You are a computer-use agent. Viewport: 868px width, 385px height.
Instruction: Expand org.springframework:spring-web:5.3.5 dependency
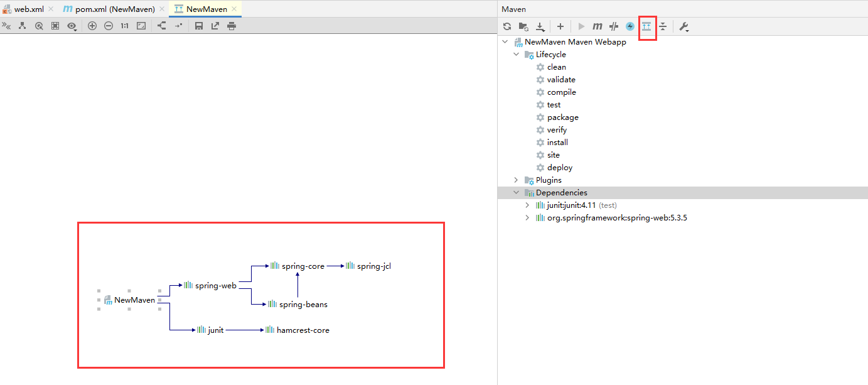coord(527,218)
